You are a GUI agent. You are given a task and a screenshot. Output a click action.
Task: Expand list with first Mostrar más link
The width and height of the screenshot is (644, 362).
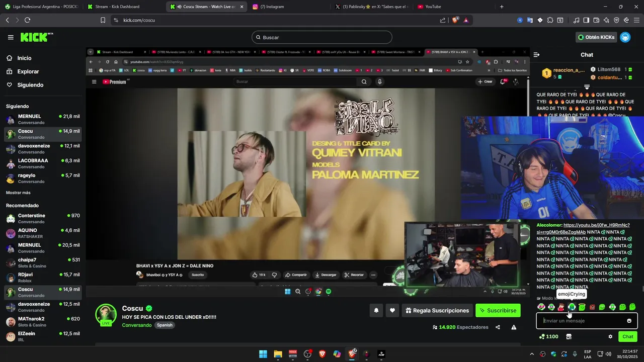point(18,193)
